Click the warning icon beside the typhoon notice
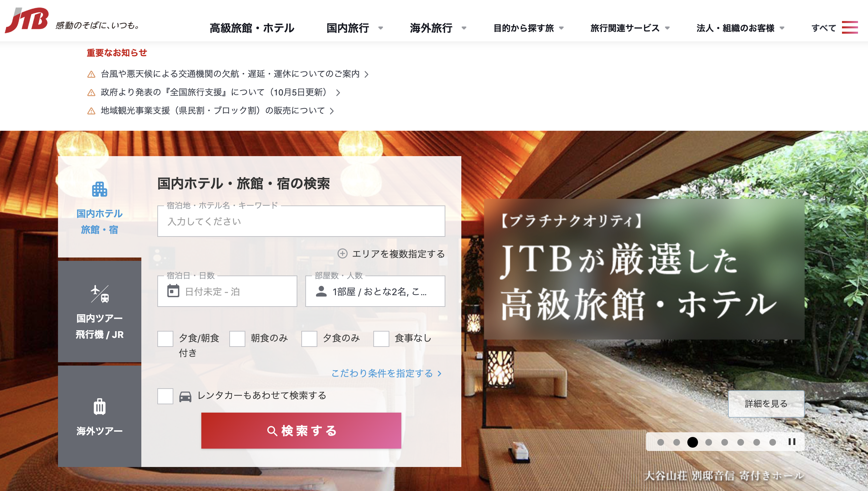This screenshot has height=491, width=868. point(91,74)
